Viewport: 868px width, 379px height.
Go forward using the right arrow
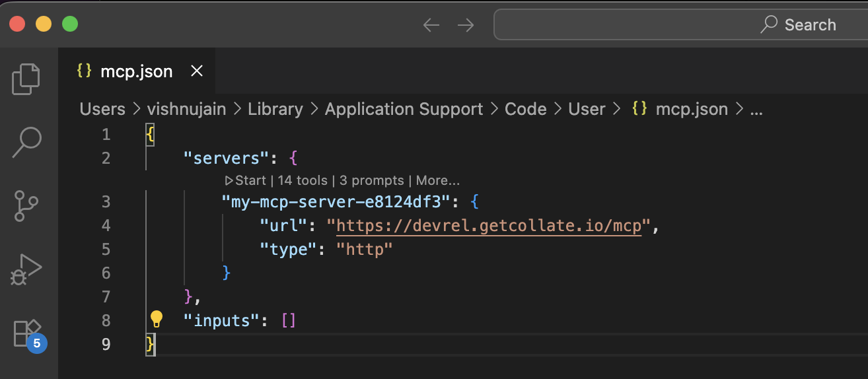tap(466, 25)
